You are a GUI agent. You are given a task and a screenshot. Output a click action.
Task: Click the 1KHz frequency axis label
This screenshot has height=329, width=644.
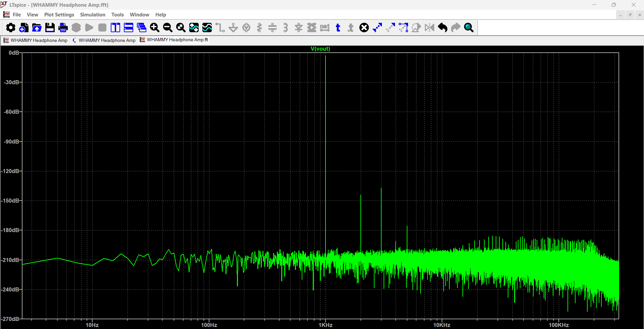pyautogui.click(x=326, y=325)
